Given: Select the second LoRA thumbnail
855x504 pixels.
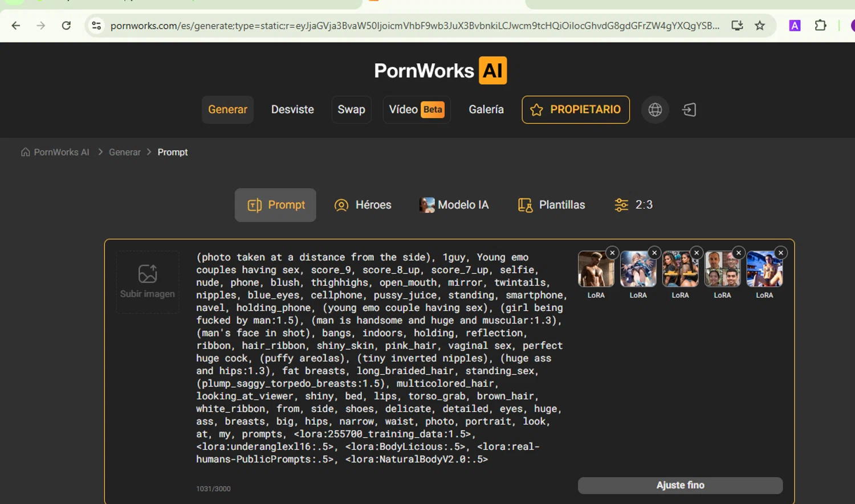Looking at the screenshot, I should point(638,269).
